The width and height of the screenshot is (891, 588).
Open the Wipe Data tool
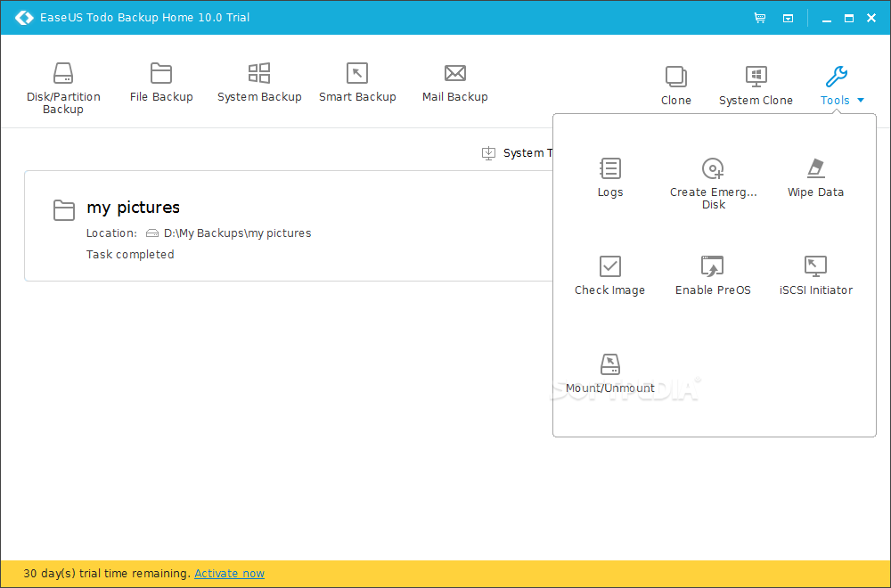815,178
